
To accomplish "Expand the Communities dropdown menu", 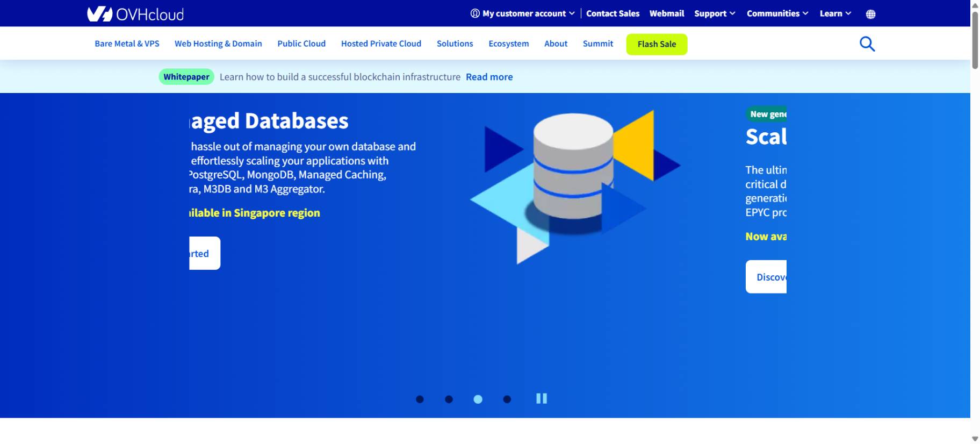I will point(777,13).
